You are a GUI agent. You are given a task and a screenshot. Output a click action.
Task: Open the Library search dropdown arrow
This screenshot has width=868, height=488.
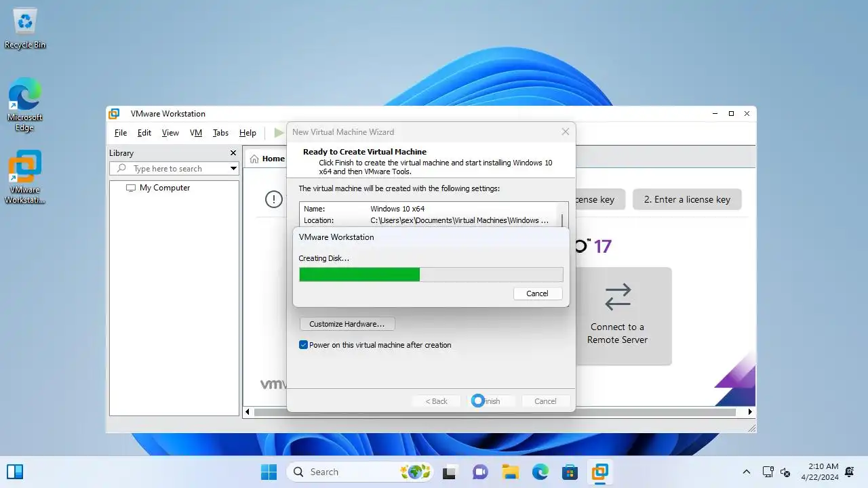click(x=233, y=168)
